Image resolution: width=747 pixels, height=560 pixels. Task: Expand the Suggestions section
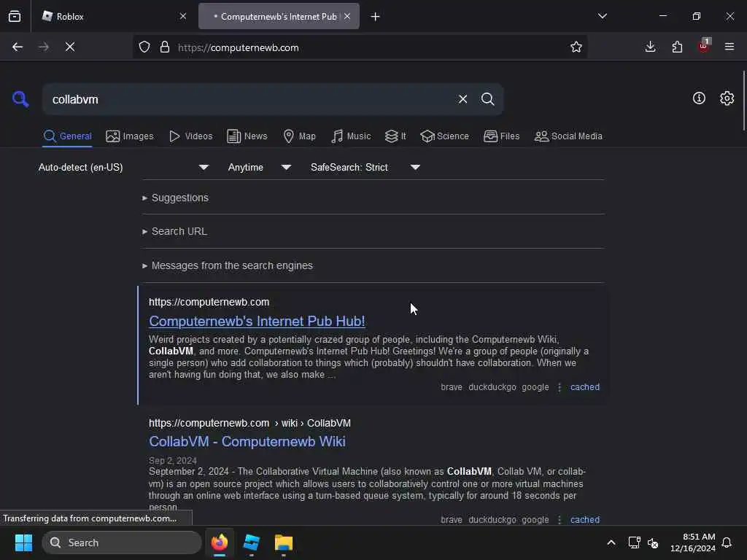pos(175,198)
